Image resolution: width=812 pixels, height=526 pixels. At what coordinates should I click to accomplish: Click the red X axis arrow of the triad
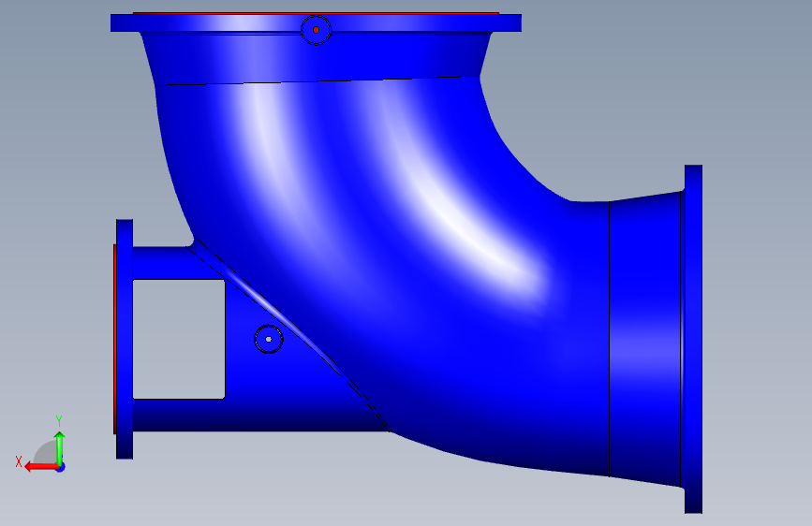(x=40, y=467)
